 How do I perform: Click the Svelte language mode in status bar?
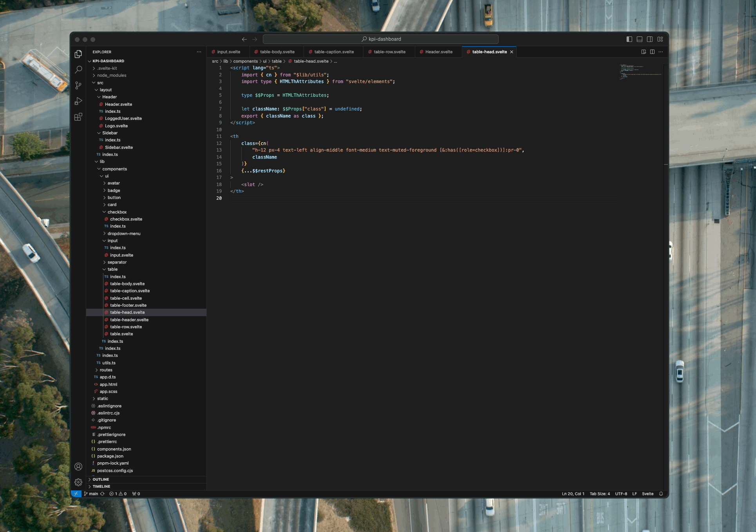click(647, 494)
